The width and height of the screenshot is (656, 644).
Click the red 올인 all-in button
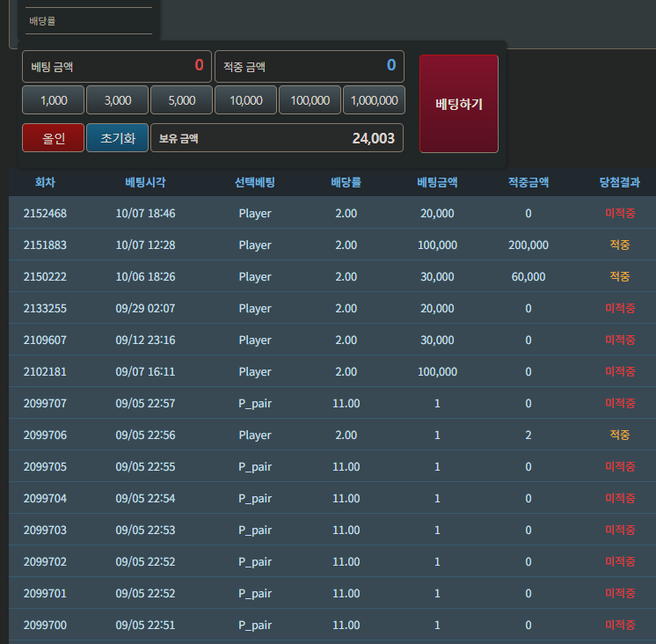tap(53, 137)
